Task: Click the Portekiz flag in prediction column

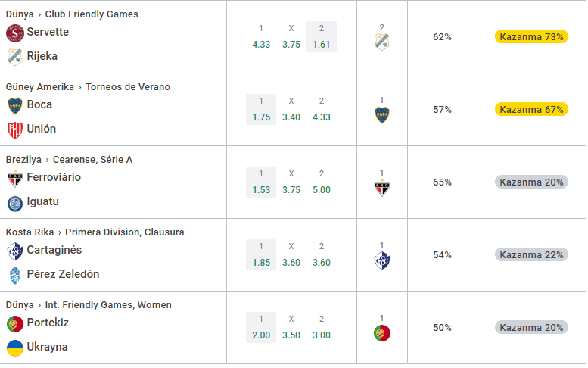Action: (382, 333)
